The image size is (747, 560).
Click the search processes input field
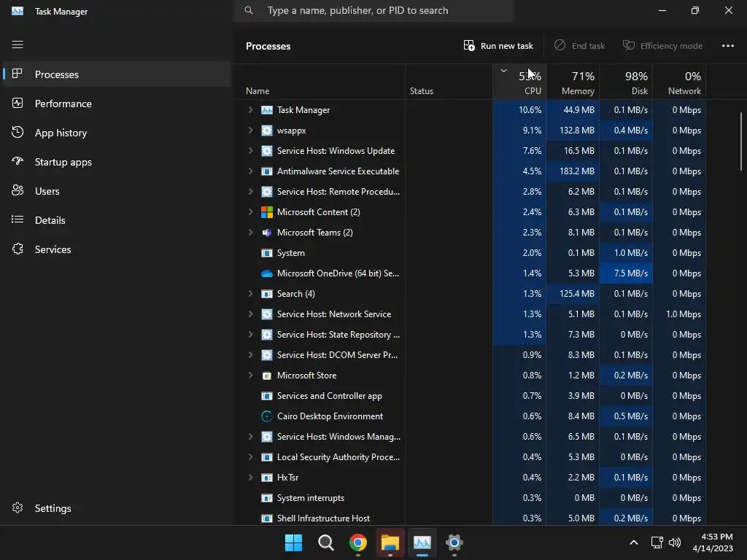click(373, 10)
